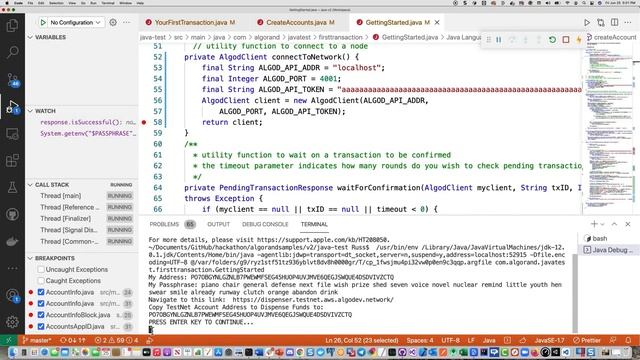Open Remote Explorer icon in activity bar
The width and height of the screenshot is (640, 360).
(x=12, y=134)
